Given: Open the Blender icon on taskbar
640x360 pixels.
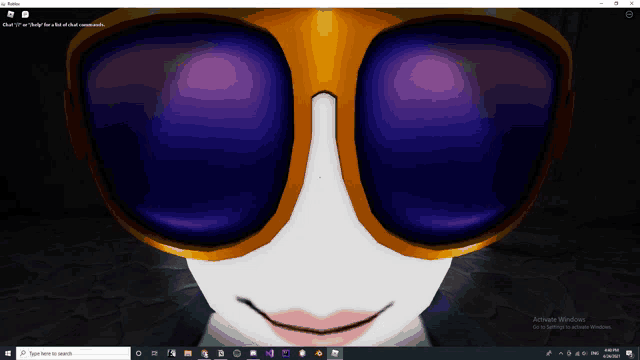Looking at the screenshot, I should point(318,353).
